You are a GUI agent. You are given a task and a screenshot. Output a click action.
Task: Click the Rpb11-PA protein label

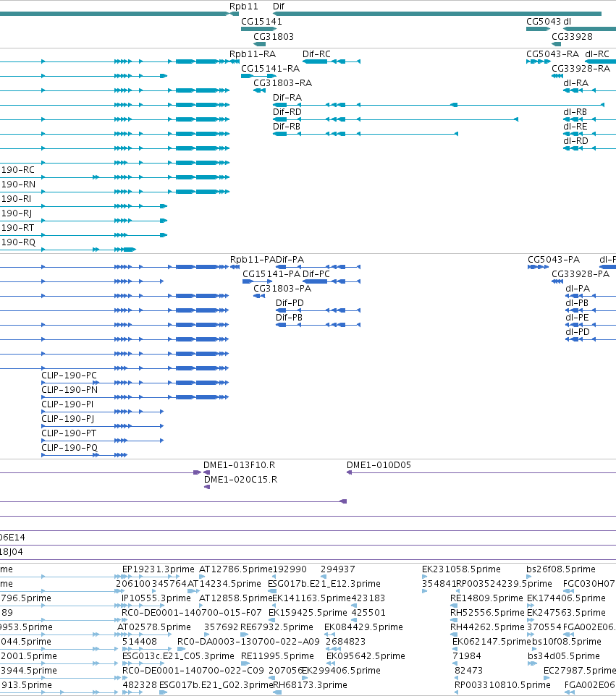(253, 259)
